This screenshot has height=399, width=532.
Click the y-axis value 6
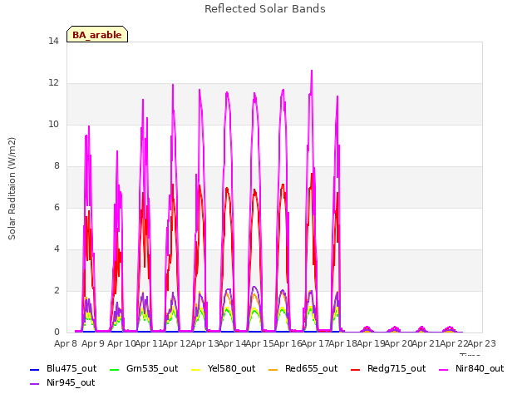tap(57, 208)
